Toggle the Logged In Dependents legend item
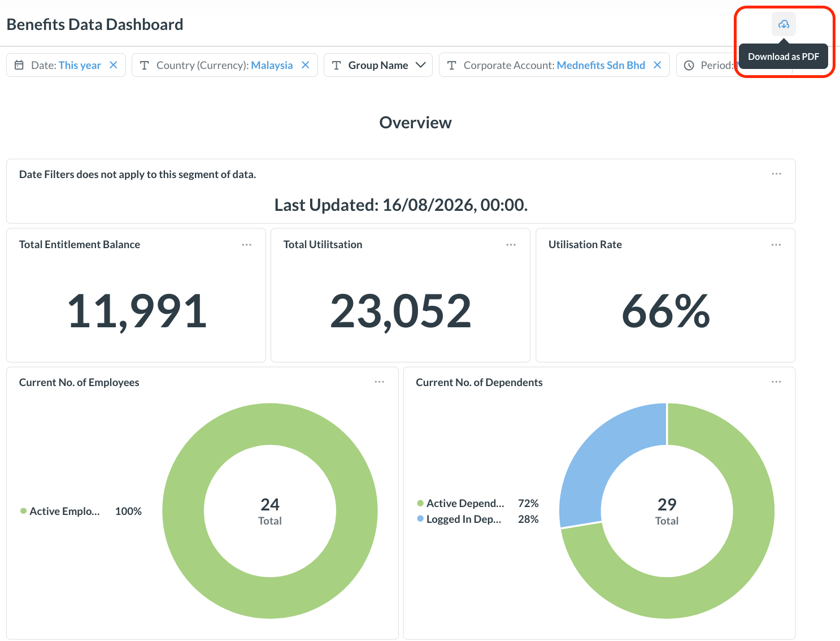This screenshot has height=641, width=840. tap(459, 519)
